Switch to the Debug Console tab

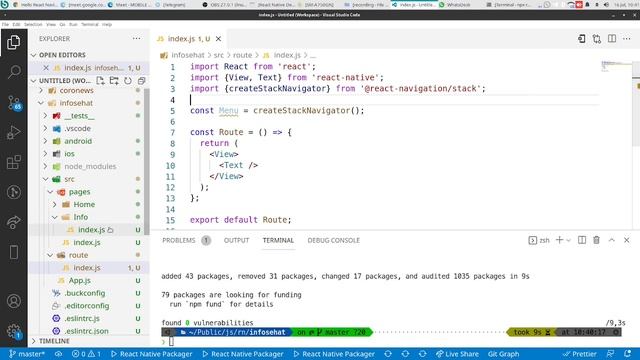333,240
